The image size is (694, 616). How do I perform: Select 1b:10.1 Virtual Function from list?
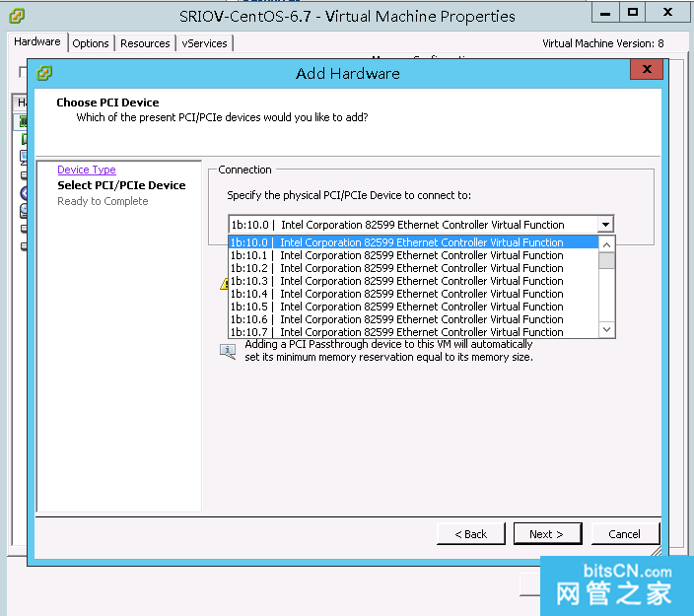click(413, 255)
